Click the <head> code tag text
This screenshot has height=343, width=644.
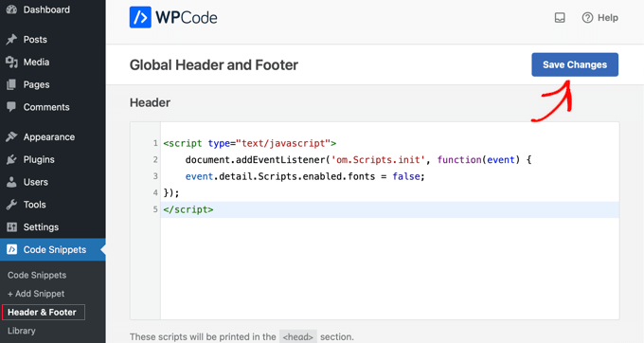coord(297,336)
